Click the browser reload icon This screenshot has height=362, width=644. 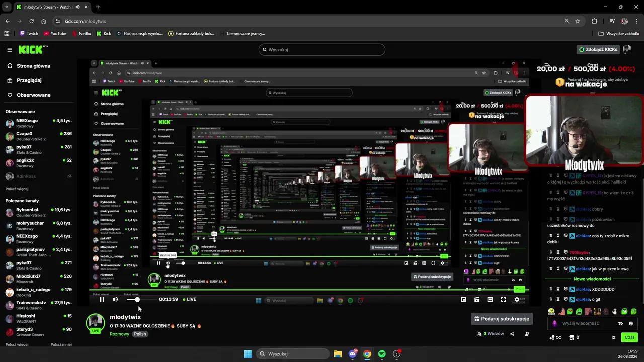31,21
